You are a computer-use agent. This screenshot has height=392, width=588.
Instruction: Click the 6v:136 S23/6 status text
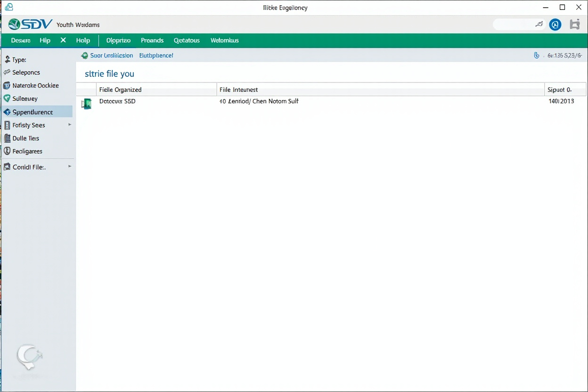(564, 56)
